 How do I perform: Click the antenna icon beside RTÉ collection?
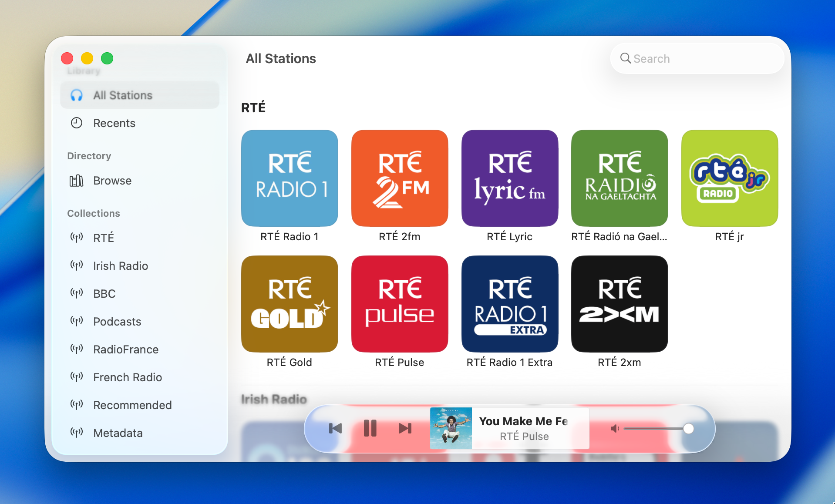(x=77, y=238)
